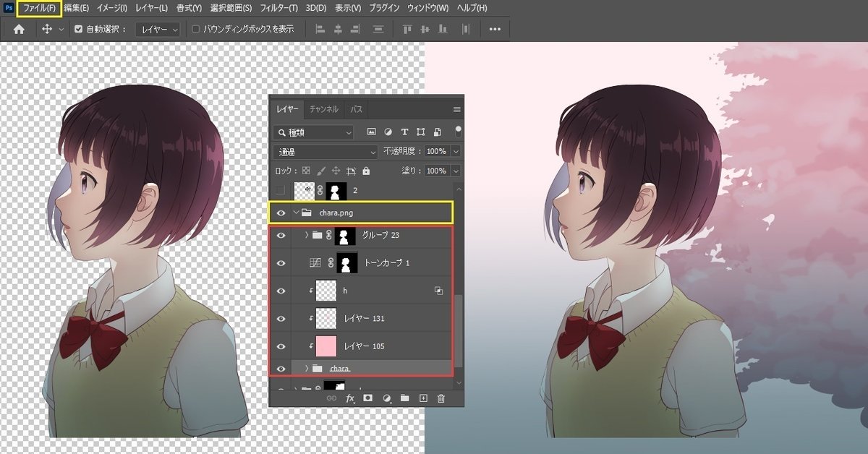Lock position icon in Layers panel
The image size is (868, 454).
point(336,171)
